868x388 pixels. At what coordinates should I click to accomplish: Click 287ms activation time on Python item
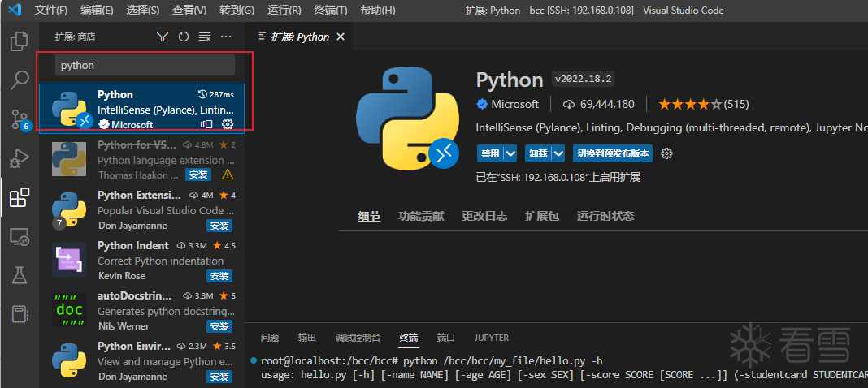(x=216, y=94)
